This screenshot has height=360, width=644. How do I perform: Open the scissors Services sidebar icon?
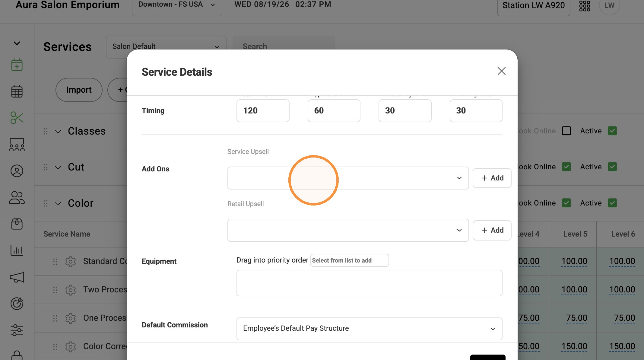point(17,118)
